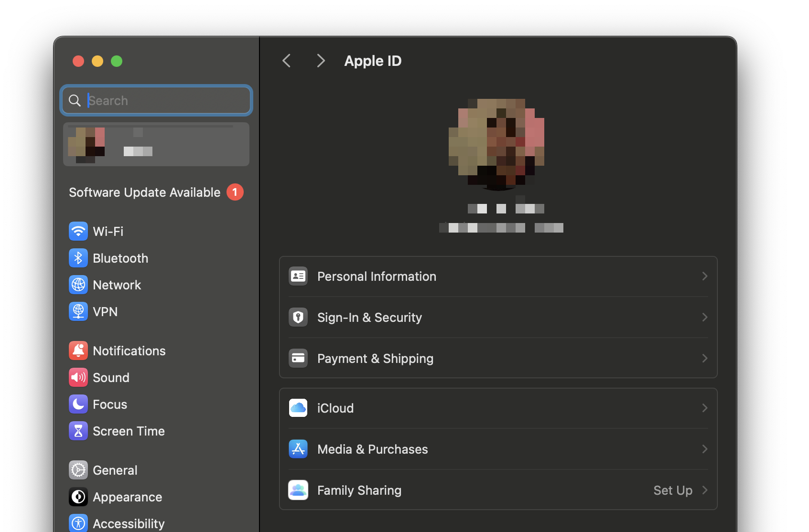Expand Personal Information chevron
Viewport: 809px width, 532px height.
click(705, 276)
